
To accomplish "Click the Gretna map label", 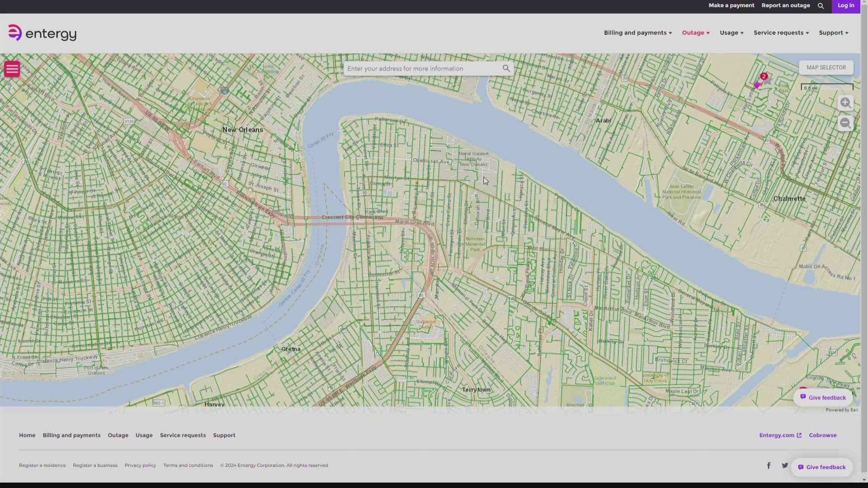I will (291, 349).
